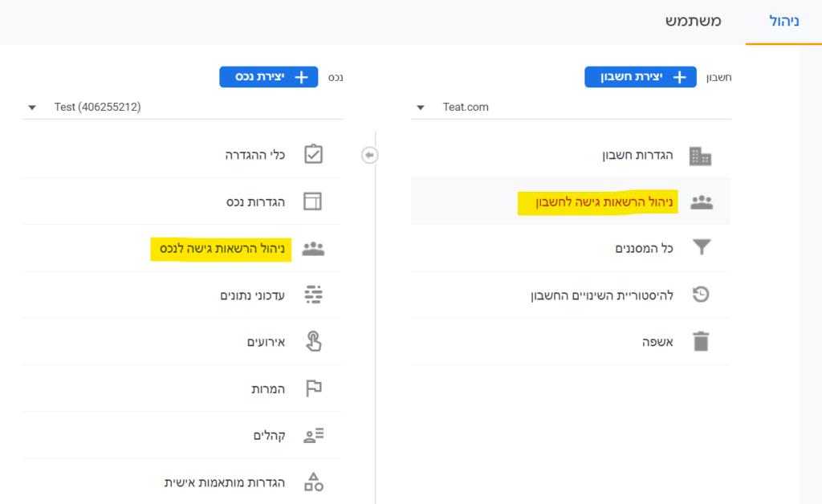Image resolution: width=822 pixels, height=504 pixels.
Task: Click the clipboard check icon for כלי ההגדרה
Action: pyautogui.click(x=313, y=155)
